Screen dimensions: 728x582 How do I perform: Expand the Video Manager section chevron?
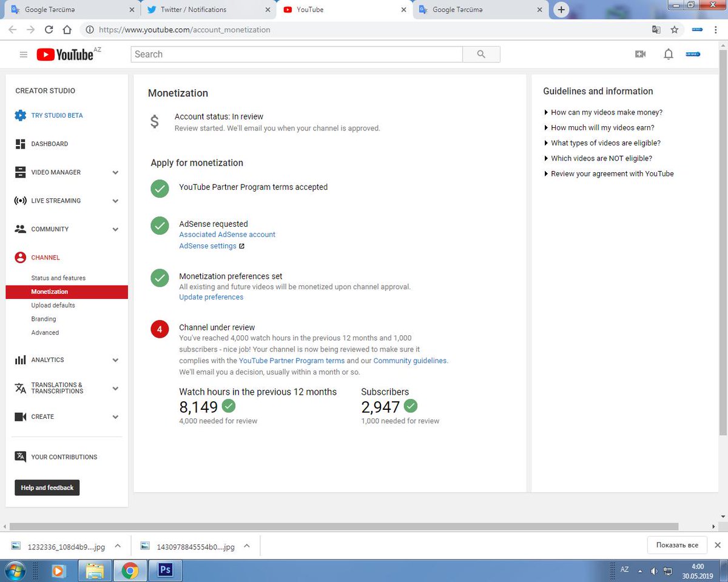pos(115,173)
